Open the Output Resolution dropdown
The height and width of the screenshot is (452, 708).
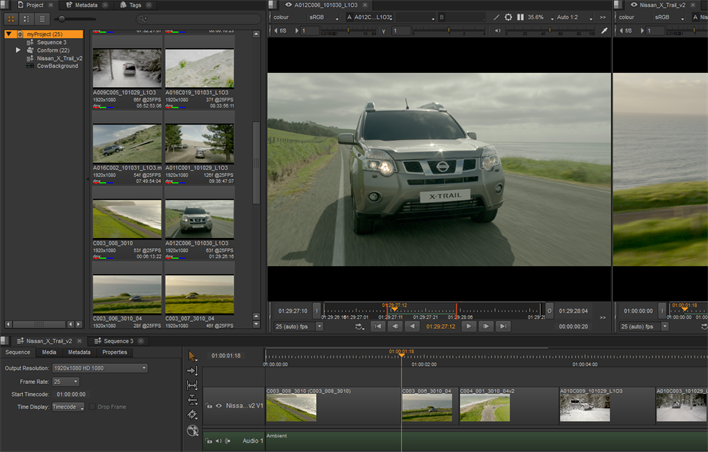[100, 368]
